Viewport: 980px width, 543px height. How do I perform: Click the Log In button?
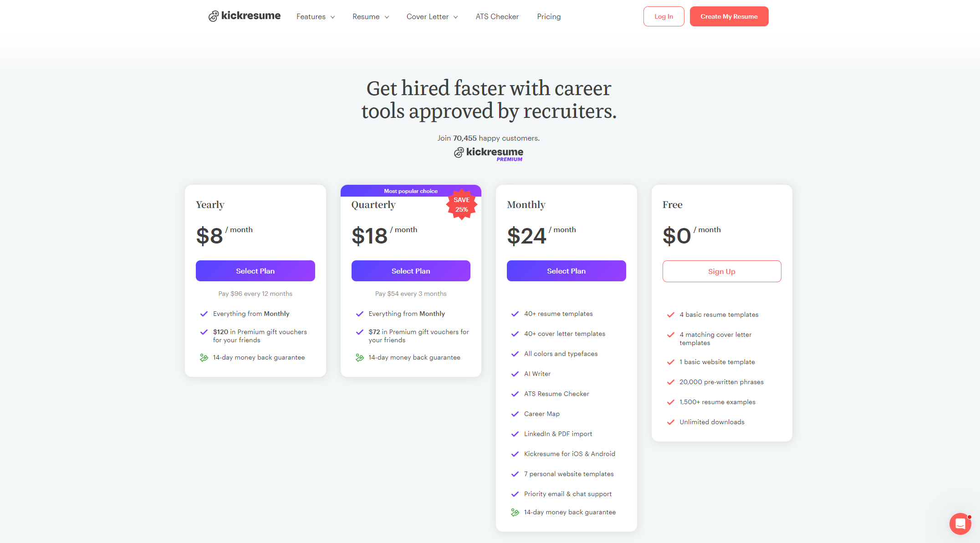[x=664, y=16]
